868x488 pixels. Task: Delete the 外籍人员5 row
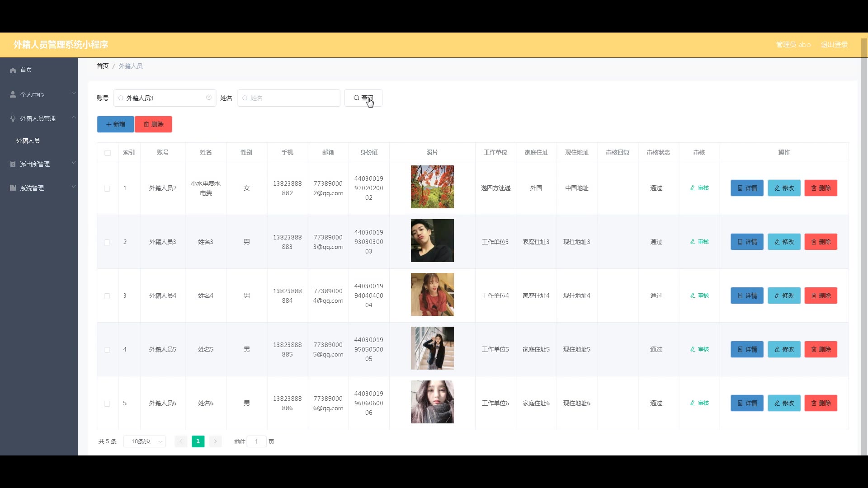point(821,349)
